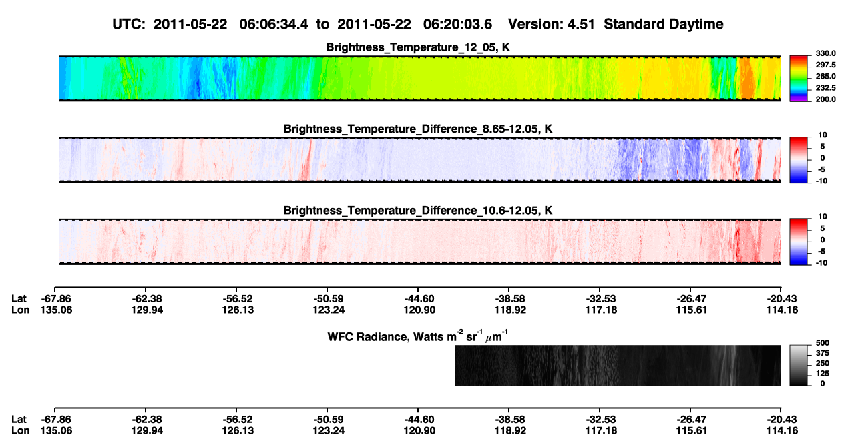This screenshot has height=445, width=868.
Task: Click the "Standard Daytime" text in header
Action: pyautogui.click(x=664, y=24)
